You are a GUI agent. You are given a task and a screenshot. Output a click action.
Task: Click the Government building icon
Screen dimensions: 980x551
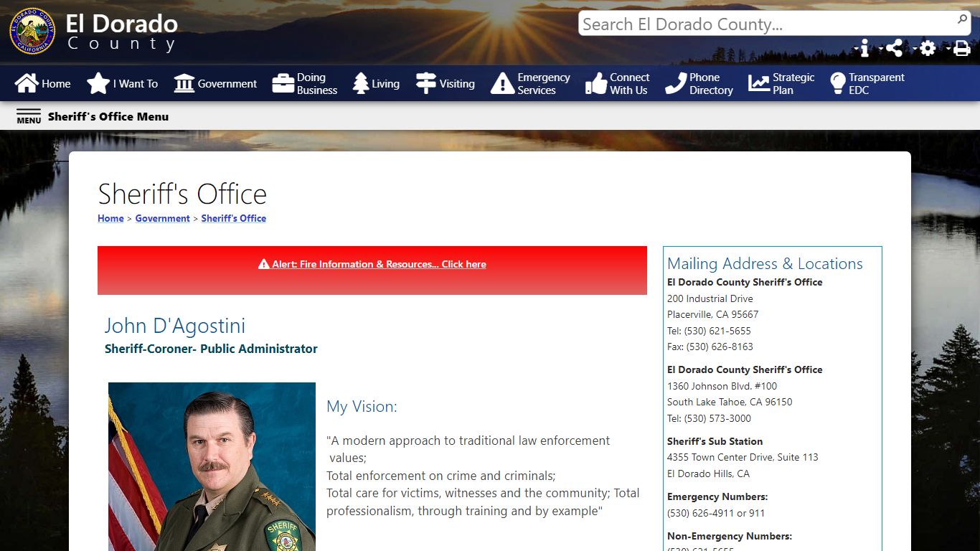click(184, 83)
